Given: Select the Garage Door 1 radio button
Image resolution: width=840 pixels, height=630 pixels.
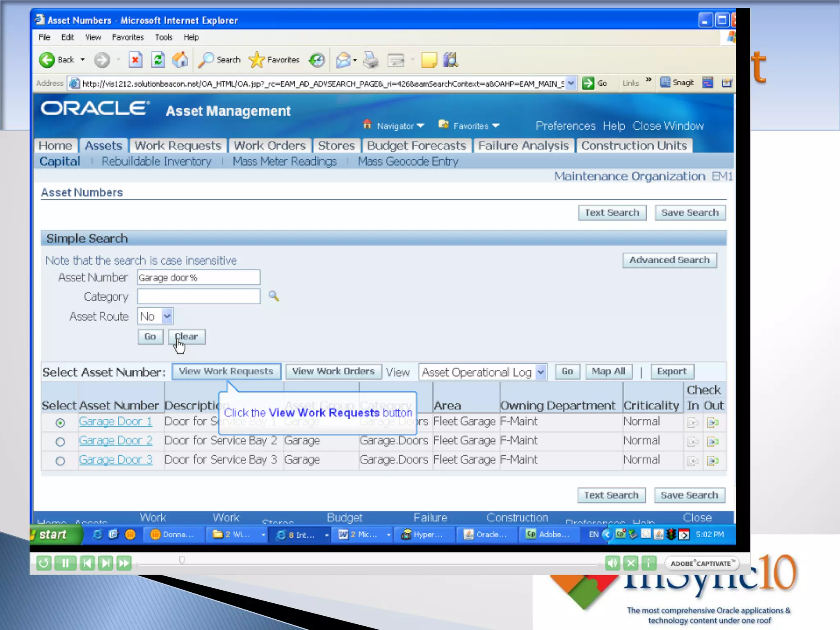Looking at the screenshot, I should tap(60, 422).
